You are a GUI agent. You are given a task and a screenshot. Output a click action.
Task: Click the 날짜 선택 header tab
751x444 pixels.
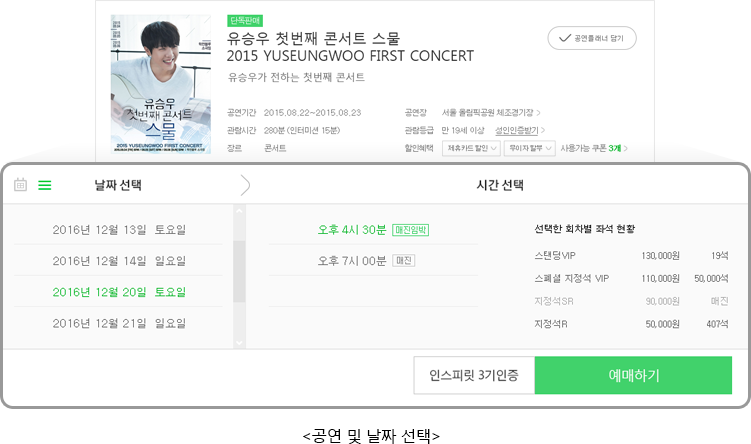click(118, 185)
